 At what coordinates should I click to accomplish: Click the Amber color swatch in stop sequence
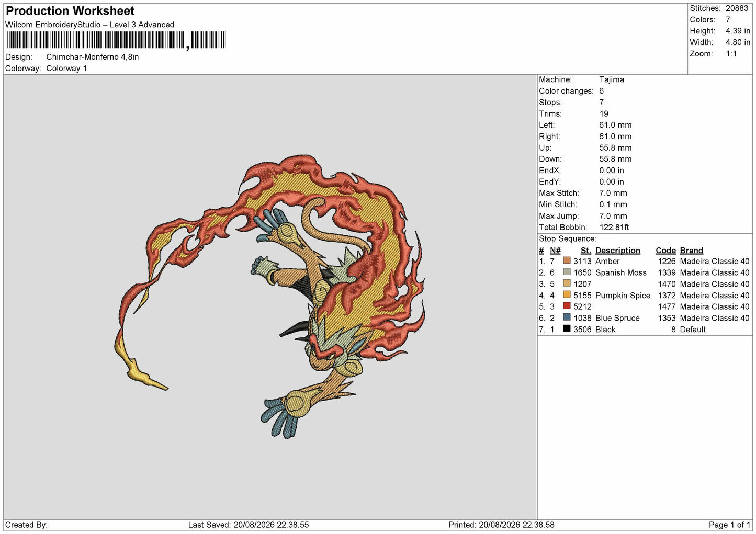tap(567, 260)
